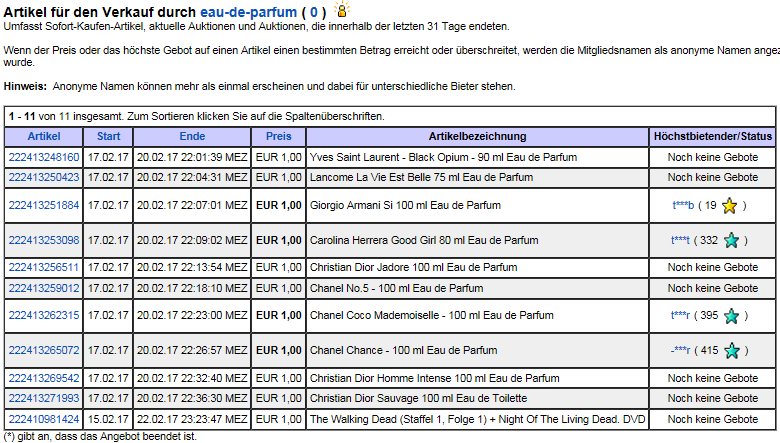Image resolution: width=780 pixels, height=443 pixels.
Task: Click the teal star next to t***t
Action: [x=731, y=241]
